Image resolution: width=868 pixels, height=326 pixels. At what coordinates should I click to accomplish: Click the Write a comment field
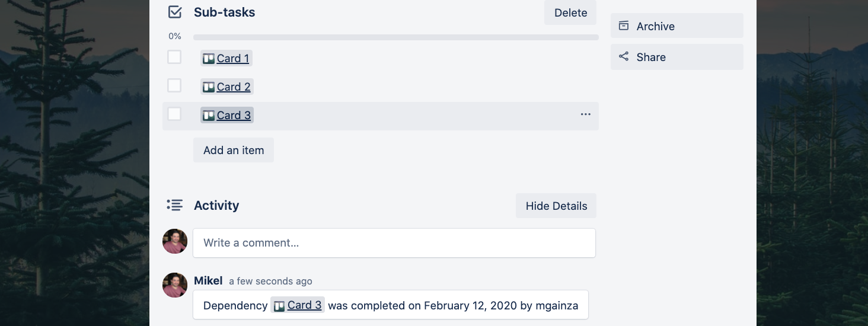coord(394,243)
